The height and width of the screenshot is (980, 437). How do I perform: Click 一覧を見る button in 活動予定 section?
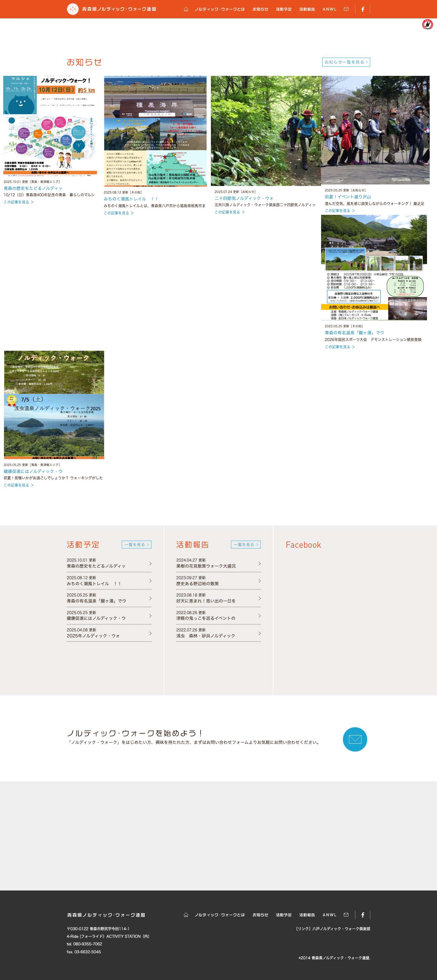pyautogui.click(x=136, y=544)
